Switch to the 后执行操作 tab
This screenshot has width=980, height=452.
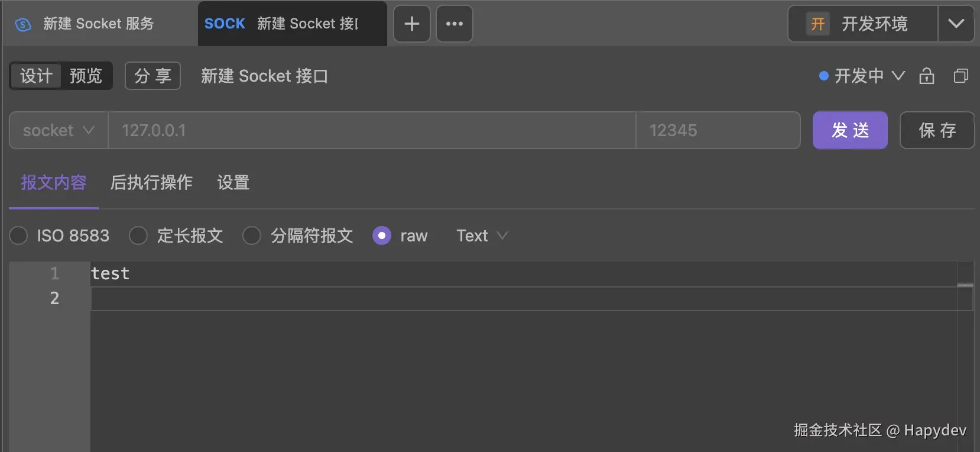tap(151, 182)
